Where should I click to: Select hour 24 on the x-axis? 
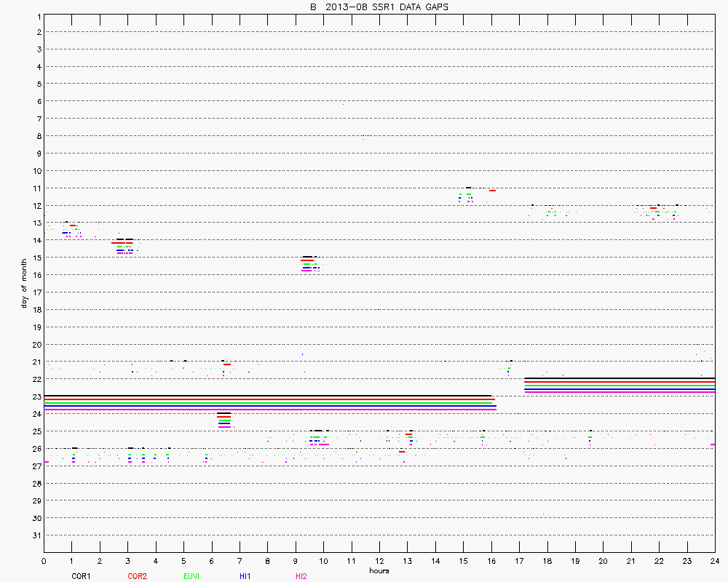(715, 561)
